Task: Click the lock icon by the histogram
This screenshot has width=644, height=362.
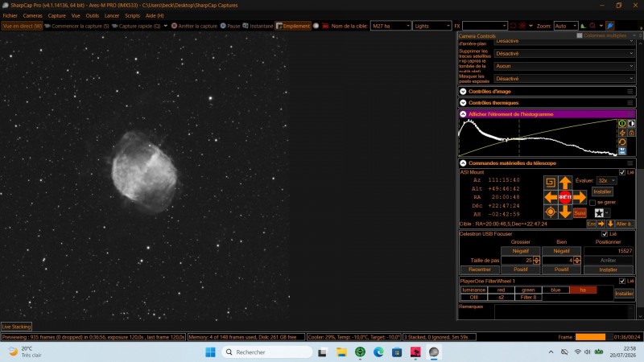Action: point(632,133)
